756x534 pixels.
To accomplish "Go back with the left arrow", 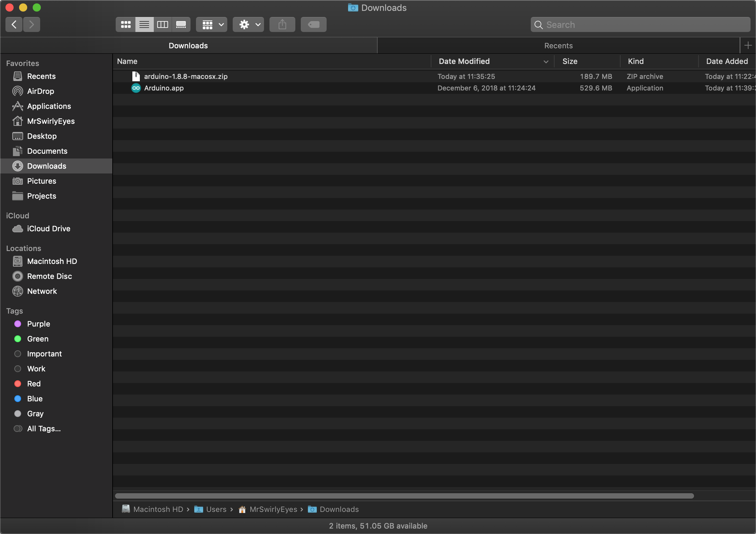I will click(x=14, y=24).
